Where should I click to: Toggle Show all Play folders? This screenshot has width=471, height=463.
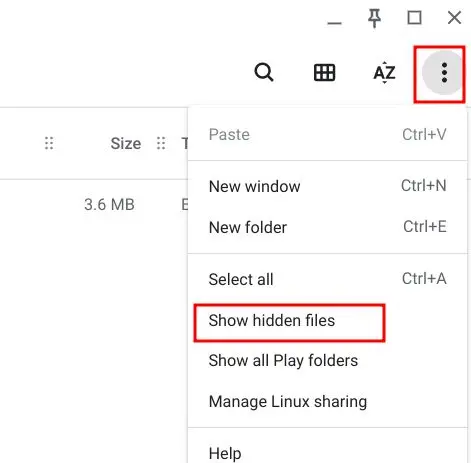click(327, 361)
